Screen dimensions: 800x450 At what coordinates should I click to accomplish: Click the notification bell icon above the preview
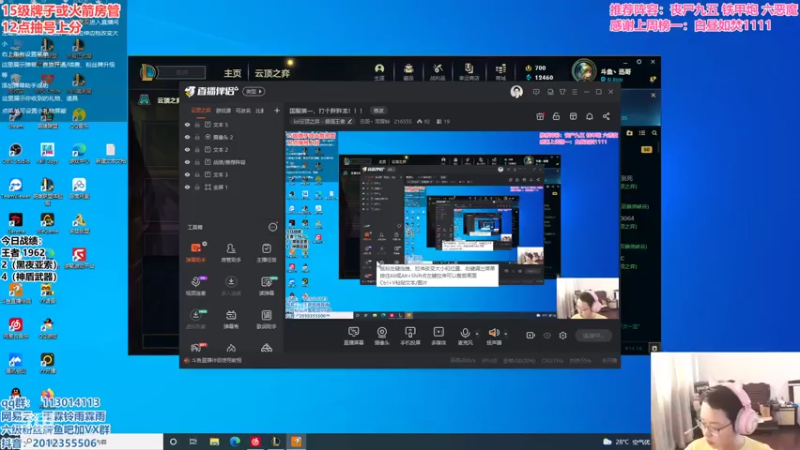[x=589, y=116]
